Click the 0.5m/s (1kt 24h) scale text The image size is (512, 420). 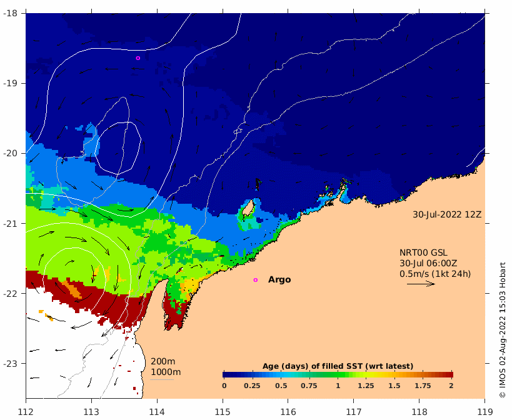point(435,274)
